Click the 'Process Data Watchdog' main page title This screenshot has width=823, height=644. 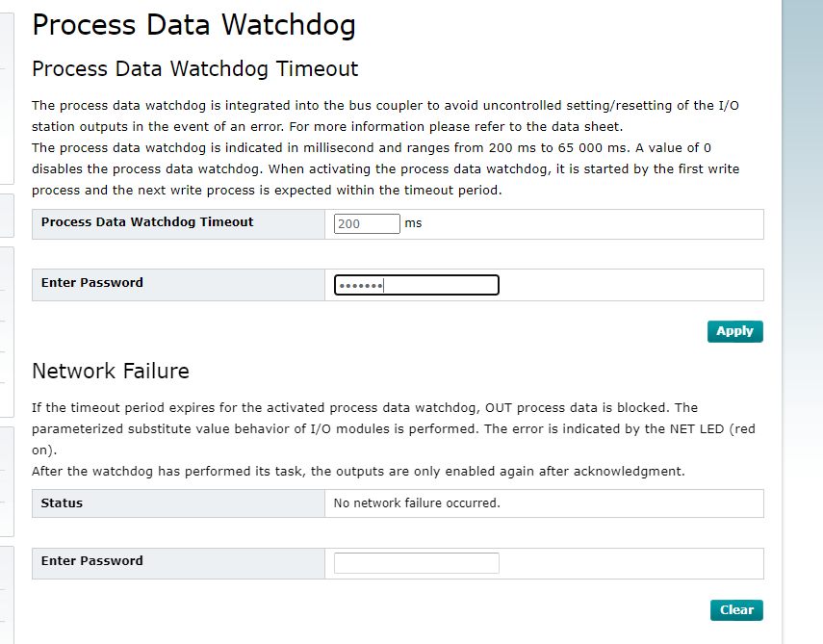pyautogui.click(x=193, y=25)
